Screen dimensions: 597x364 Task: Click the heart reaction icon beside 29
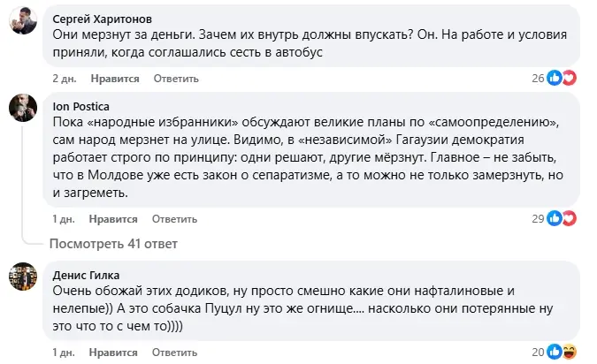coord(570,218)
